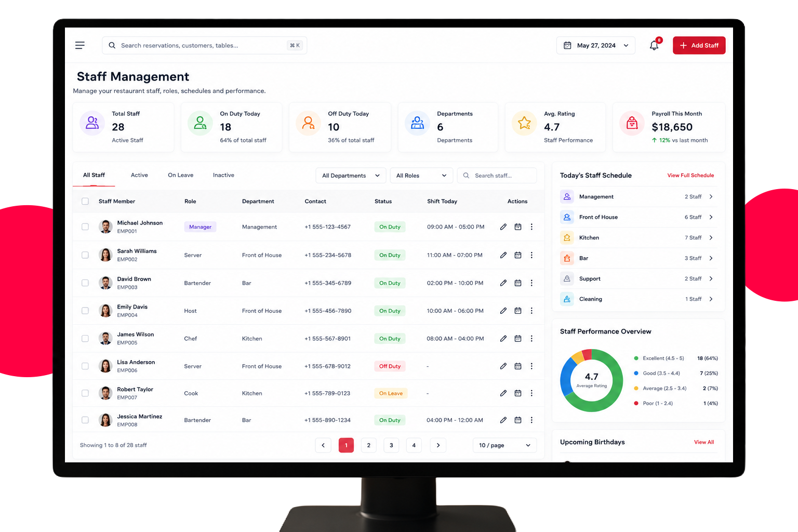
Task: Open Lisa Anderson's schedule calendar icon
Action: [x=518, y=366]
